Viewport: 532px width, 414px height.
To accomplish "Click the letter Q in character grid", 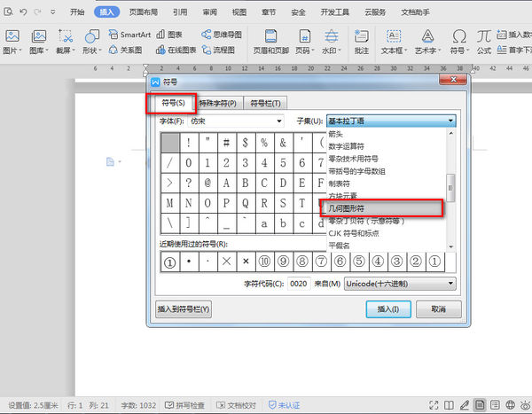I will pyautogui.click(x=245, y=203).
